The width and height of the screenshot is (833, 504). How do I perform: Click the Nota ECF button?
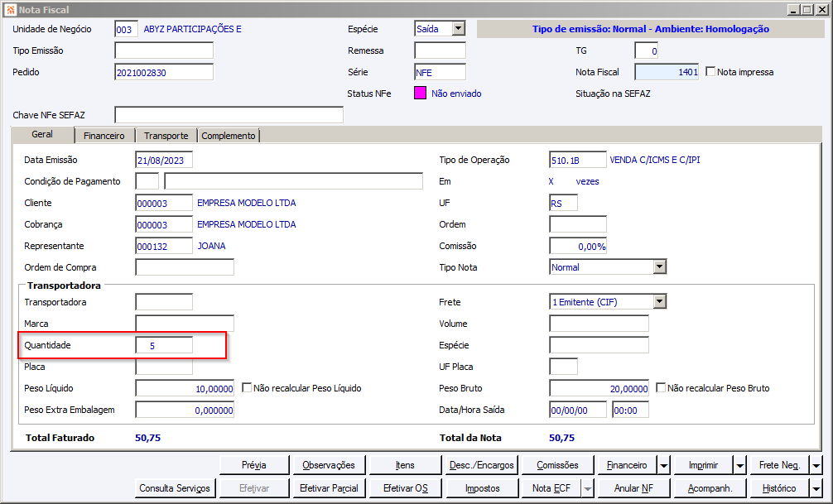pos(551,488)
